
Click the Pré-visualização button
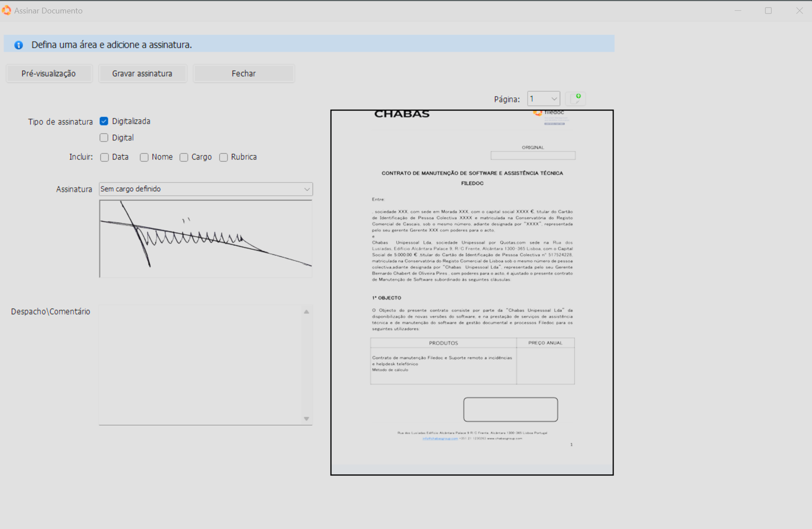click(x=49, y=73)
